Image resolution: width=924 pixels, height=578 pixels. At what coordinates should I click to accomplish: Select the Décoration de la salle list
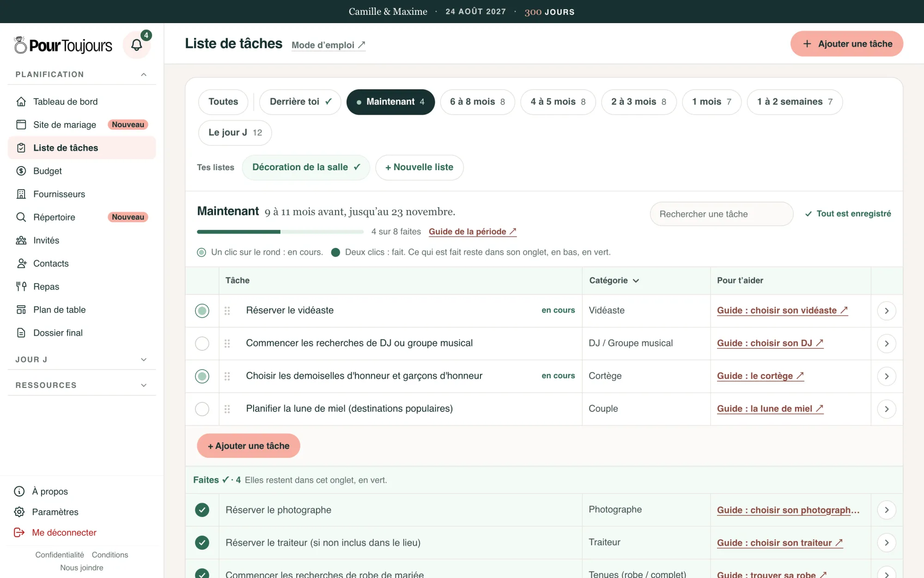pos(306,167)
